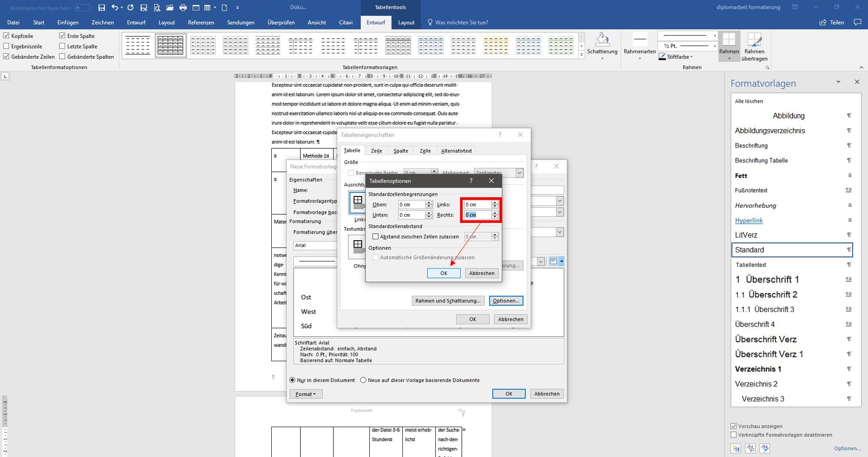Click the Teilen share icon
Screen dimensions: 868x457
click(x=822, y=22)
